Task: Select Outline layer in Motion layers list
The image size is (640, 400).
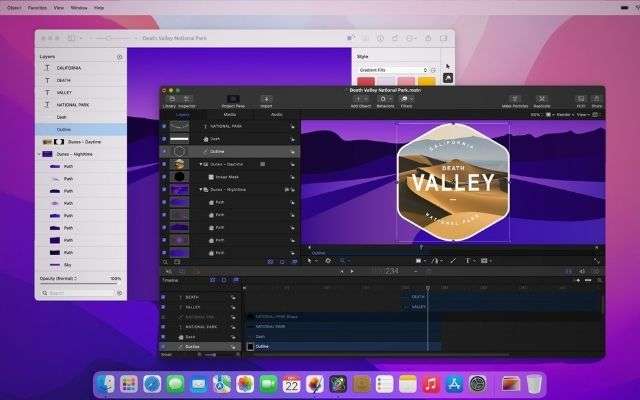Action: click(229, 151)
